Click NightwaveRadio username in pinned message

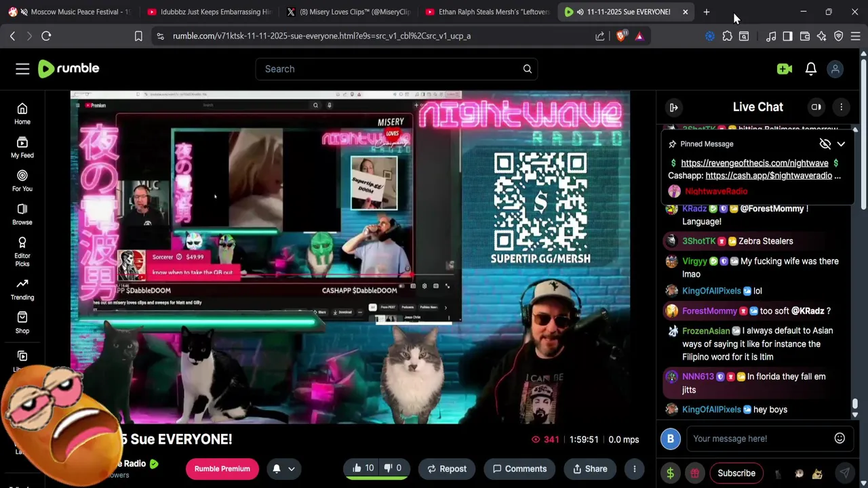tap(716, 191)
